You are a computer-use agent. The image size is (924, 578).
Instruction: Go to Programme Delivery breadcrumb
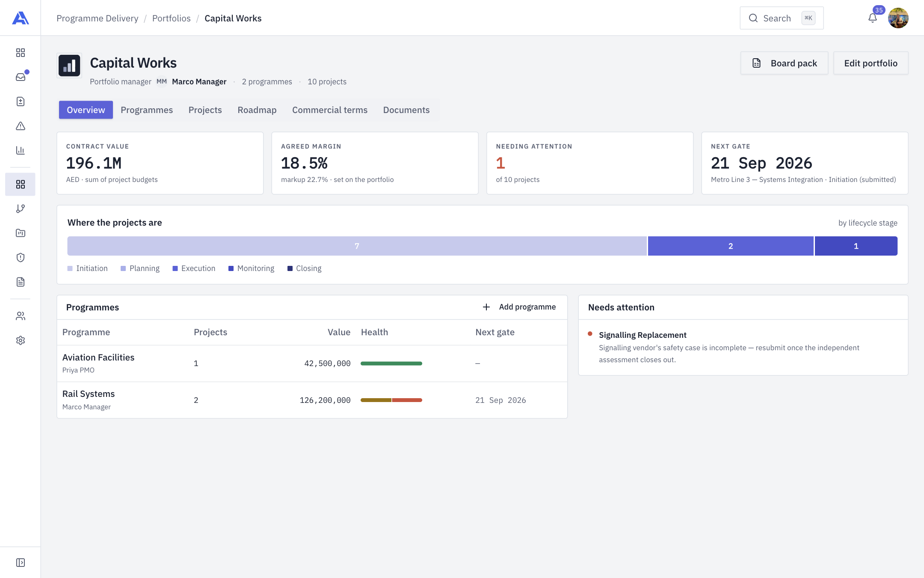click(98, 18)
